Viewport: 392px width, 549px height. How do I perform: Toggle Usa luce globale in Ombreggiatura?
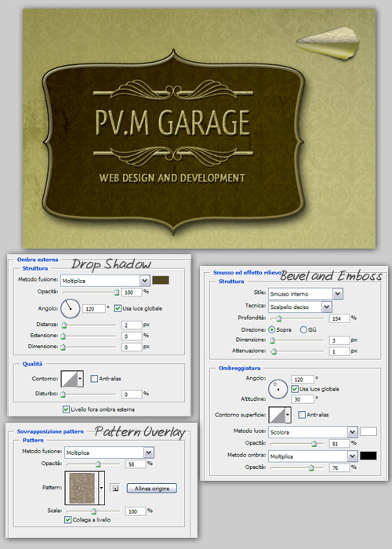(295, 389)
